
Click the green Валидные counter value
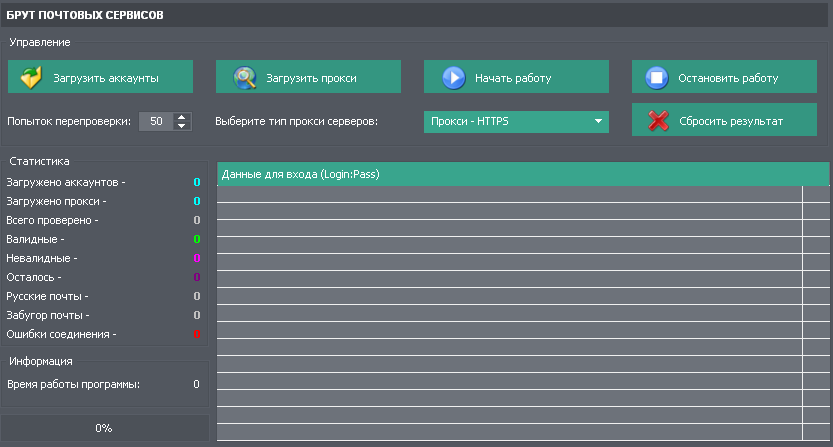(x=196, y=239)
